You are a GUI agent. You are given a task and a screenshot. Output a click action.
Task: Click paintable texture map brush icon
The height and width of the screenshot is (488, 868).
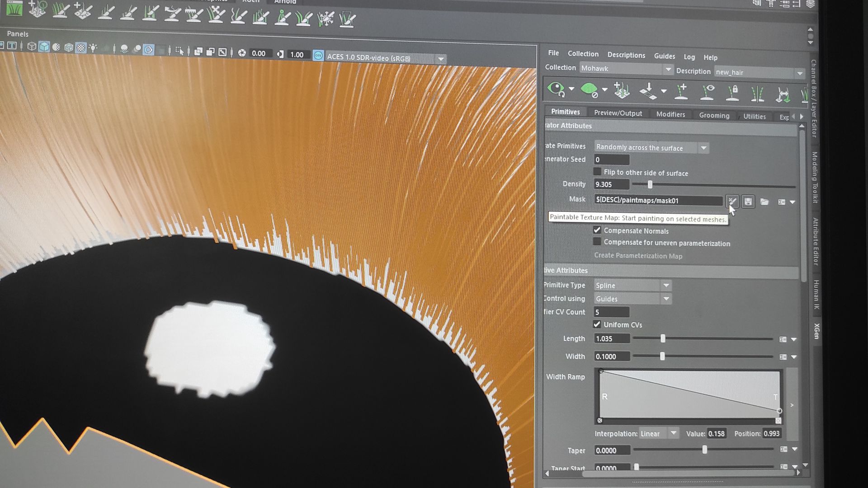(x=732, y=201)
